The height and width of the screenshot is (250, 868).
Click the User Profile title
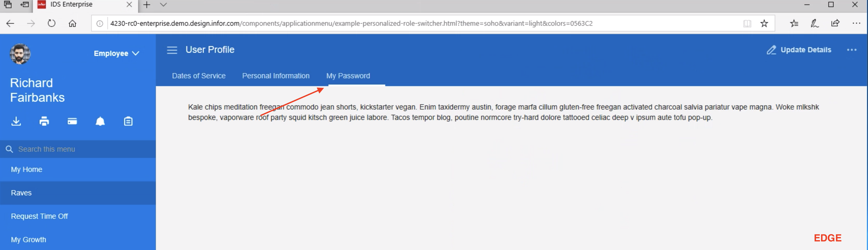click(210, 50)
